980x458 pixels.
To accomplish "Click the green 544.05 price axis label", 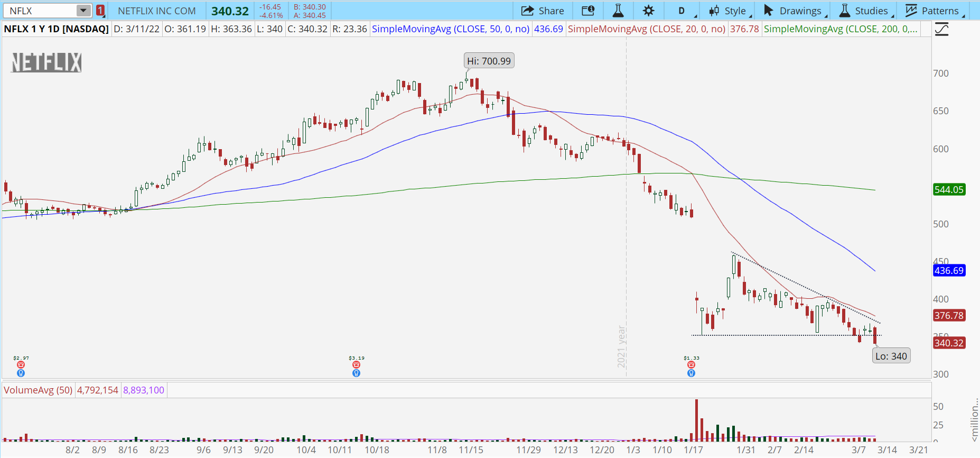I will pos(949,189).
